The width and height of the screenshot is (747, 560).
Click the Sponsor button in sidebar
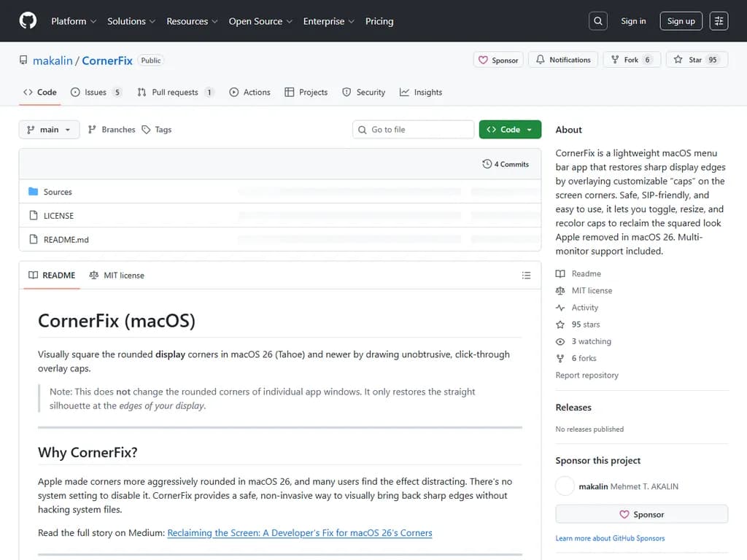[641, 514]
